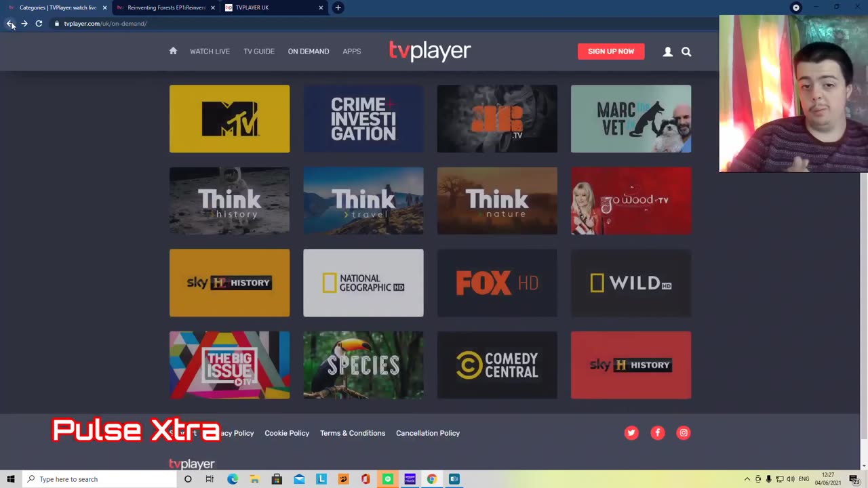Open the Cookie Policy link

[287, 433]
